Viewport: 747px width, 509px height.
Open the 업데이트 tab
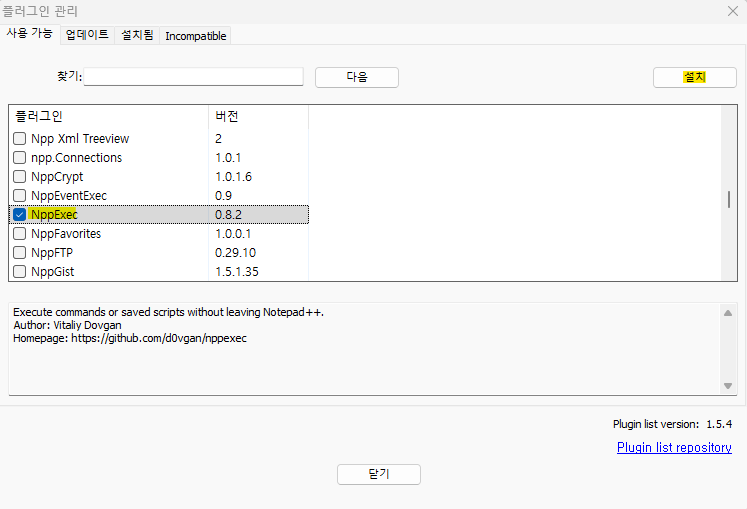[88, 35]
